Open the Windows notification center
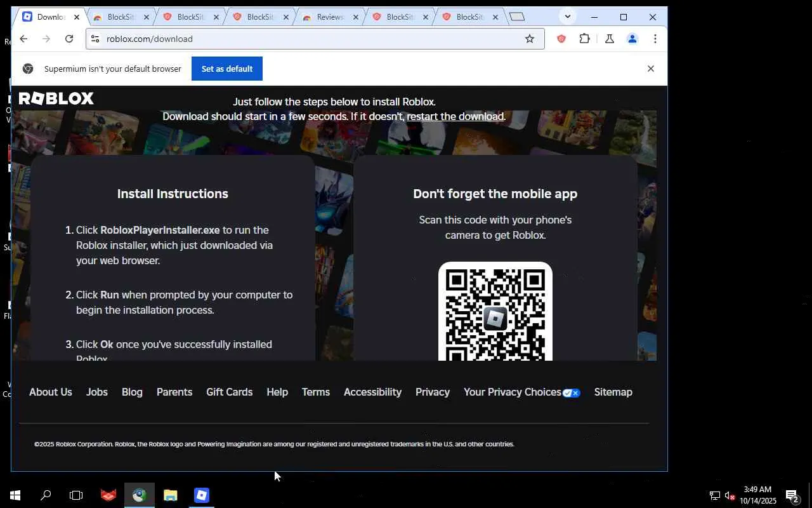 (x=792, y=495)
